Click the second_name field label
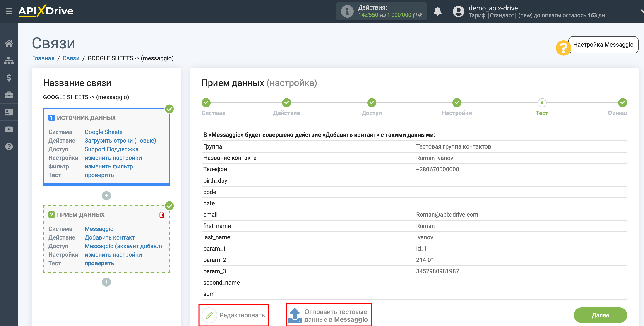The width and height of the screenshot is (644, 326). [221, 283]
